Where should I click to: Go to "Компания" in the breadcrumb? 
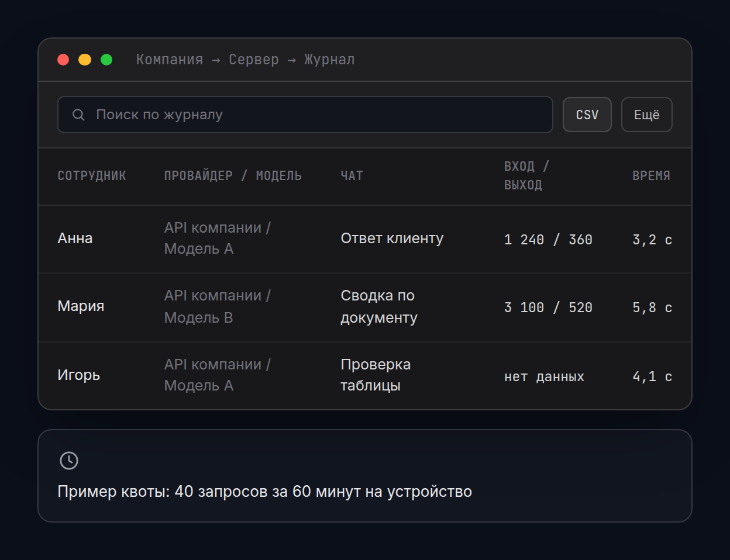(x=170, y=60)
